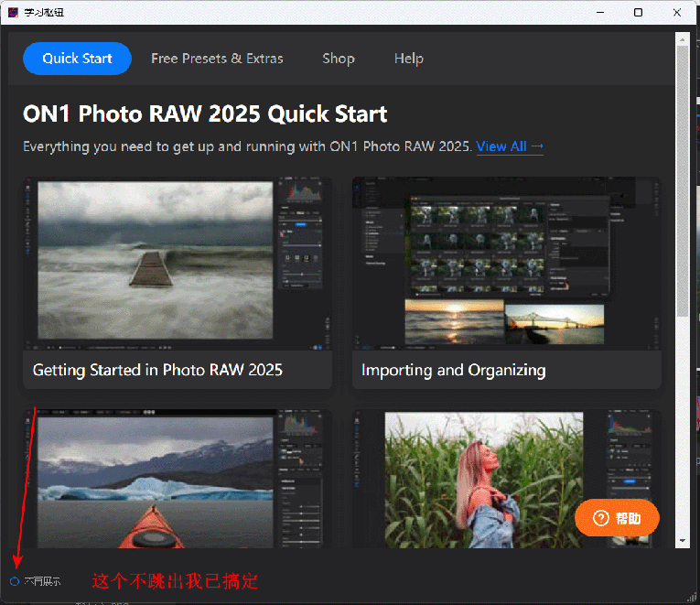Click the scrollbar down arrow
Screen dimensions: 700x605
pyautogui.click(x=682, y=541)
